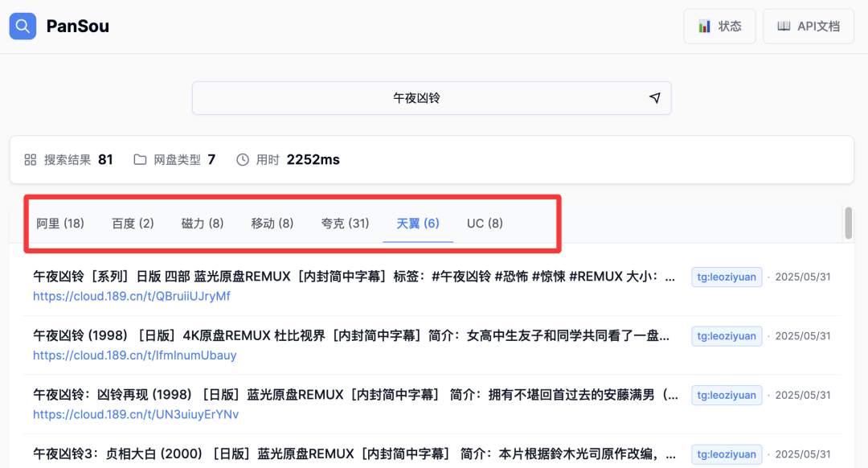Click the clock icon beside 用时
Image resolution: width=868 pixels, height=468 pixels.
pyautogui.click(x=243, y=160)
